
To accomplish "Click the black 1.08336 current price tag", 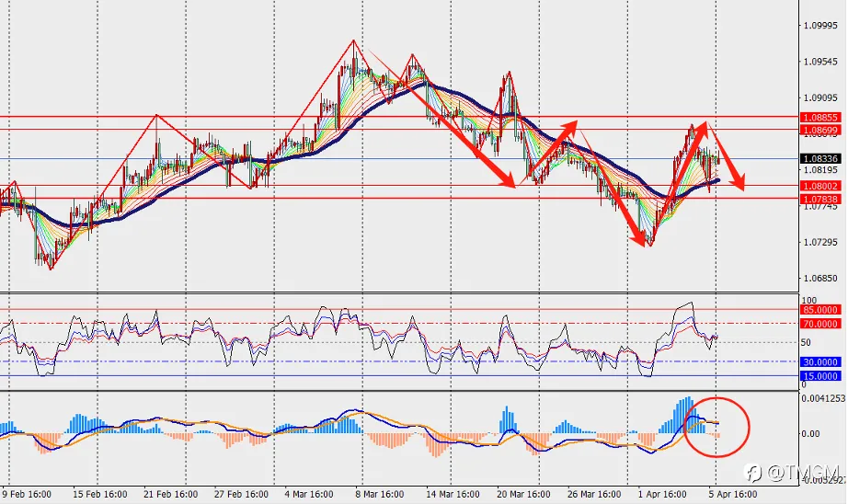I will pos(820,158).
